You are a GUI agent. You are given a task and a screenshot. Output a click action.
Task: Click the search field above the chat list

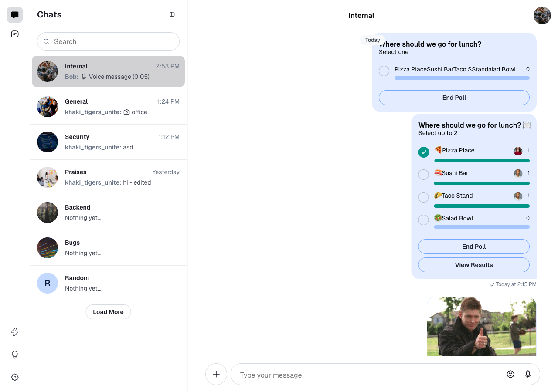click(108, 41)
